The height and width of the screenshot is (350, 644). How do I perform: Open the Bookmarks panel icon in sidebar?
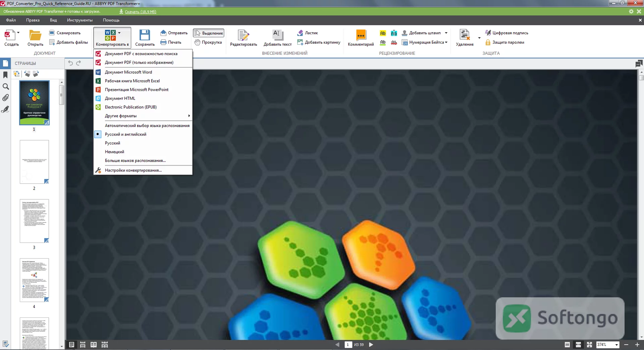coord(5,75)
